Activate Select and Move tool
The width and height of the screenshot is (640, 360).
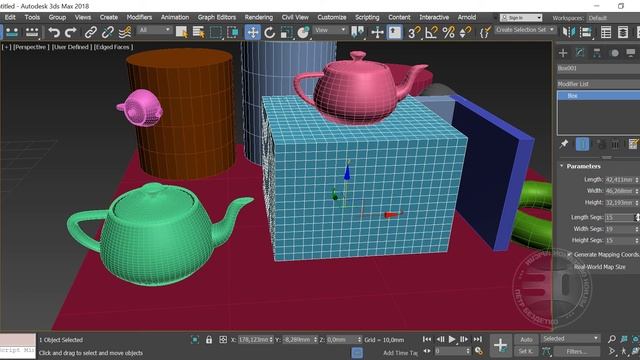(x=253, y=32)
